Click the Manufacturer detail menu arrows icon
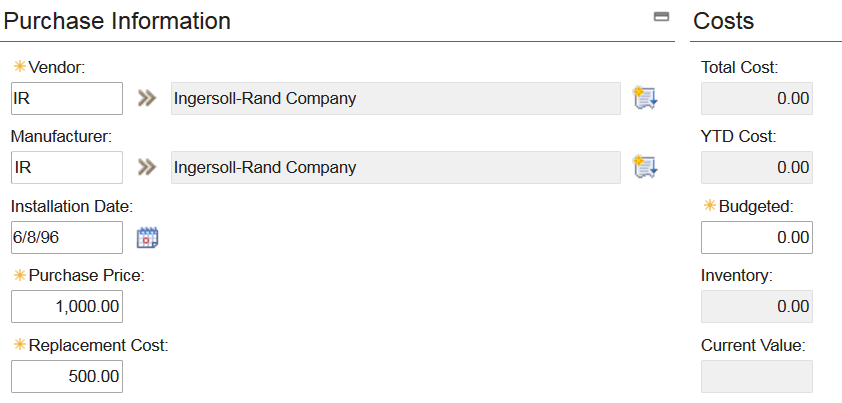842x403 pixels. 147,167
